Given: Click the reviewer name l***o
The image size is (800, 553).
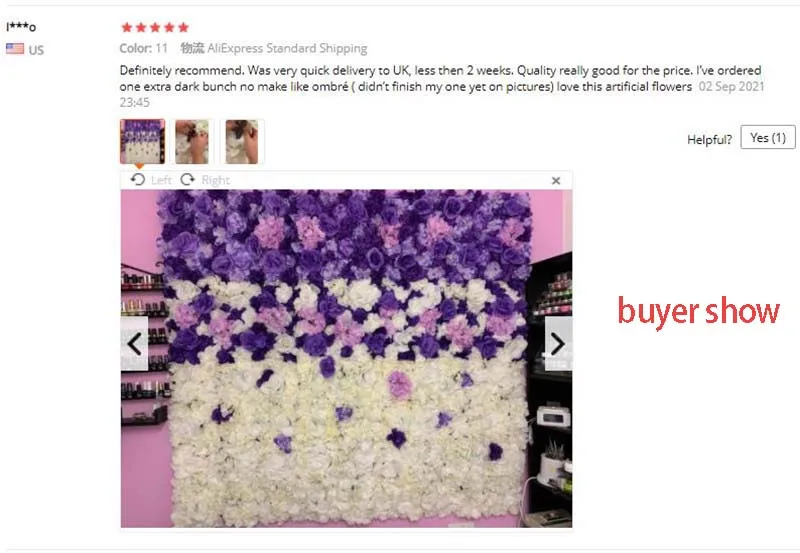Looking at the screenshot, I should tap(21, 27).
